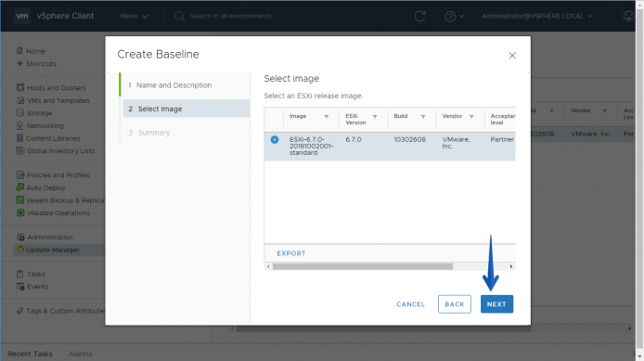644x361 pixels.
Task: Select the ESXi-6.7.0 standard image radio button
Action: click(275, 139)
